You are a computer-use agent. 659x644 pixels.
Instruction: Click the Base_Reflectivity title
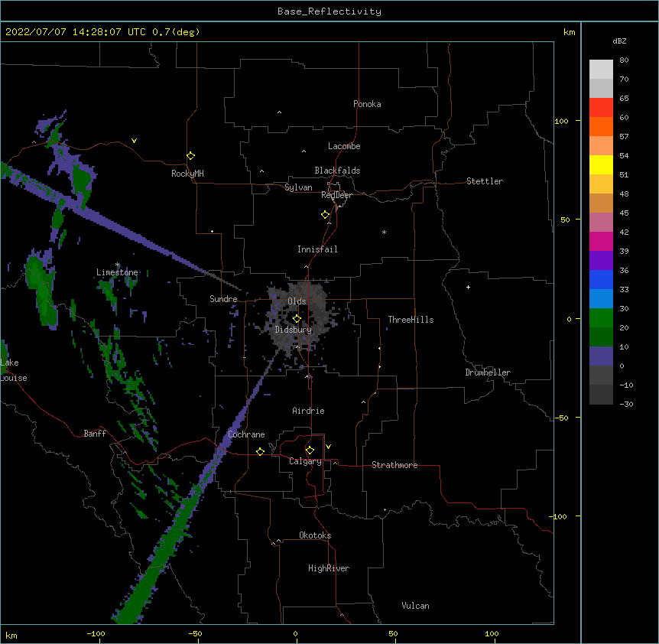coord(329,11)
